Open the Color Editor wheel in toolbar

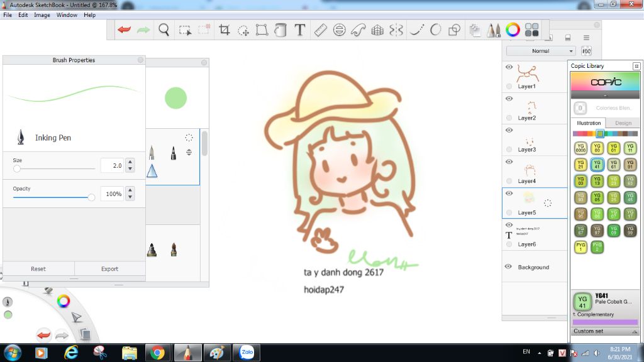click(x=513, y=30)
